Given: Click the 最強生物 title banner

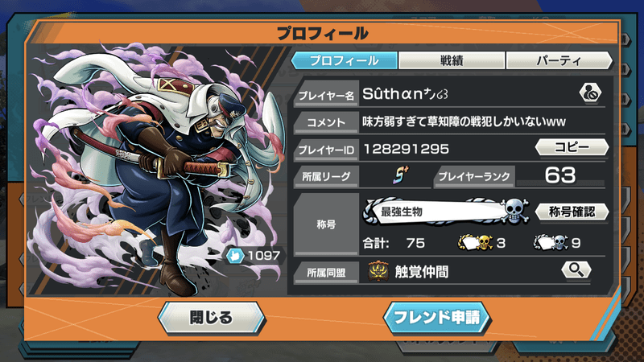Looking at the screenshot, I should click(446, 212).
